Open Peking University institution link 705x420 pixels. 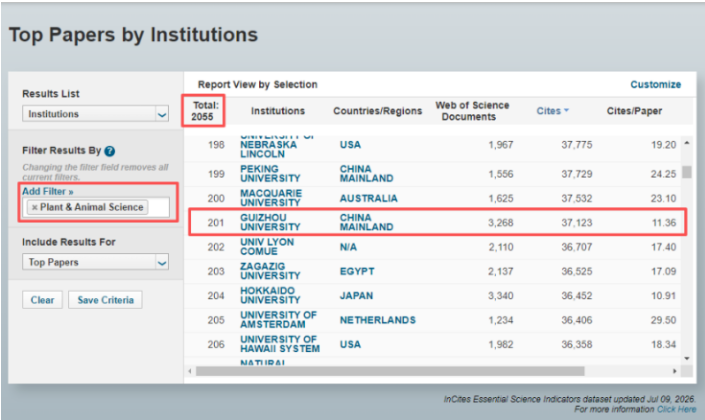pyautogui.click(x=270, y=174)
